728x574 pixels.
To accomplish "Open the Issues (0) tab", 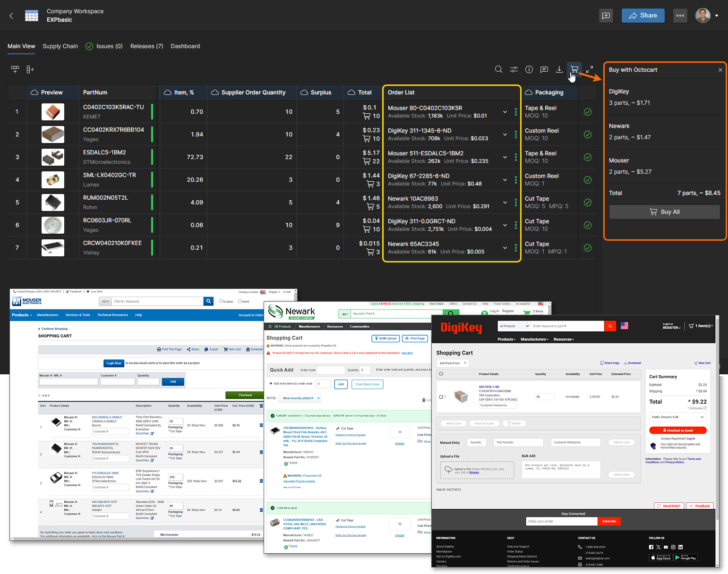I will coord(104,46).
